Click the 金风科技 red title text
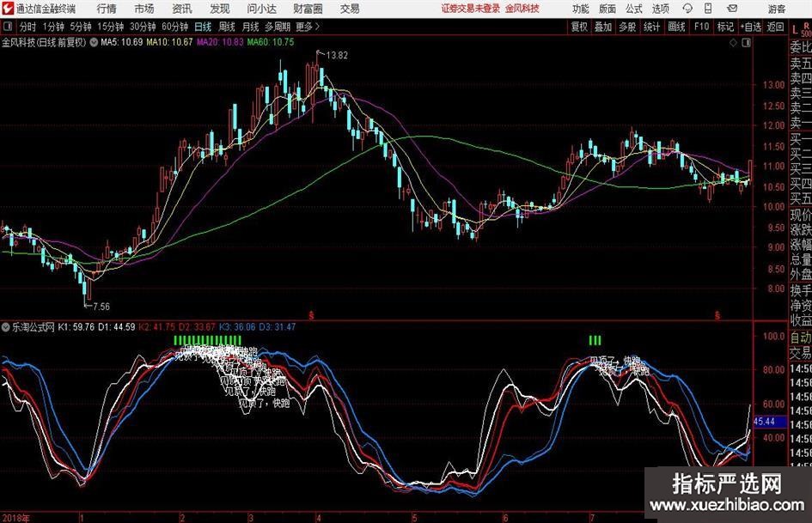 pos(522,9)
